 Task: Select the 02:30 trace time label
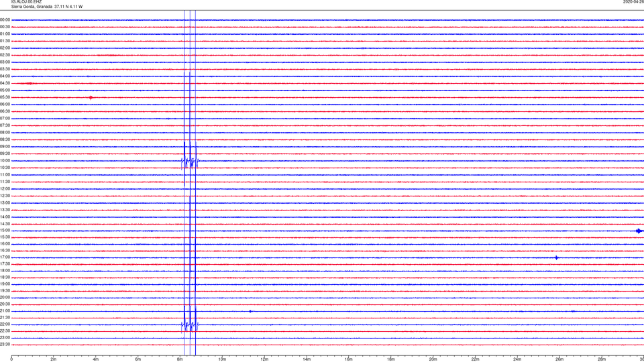(x=5, y=55)
